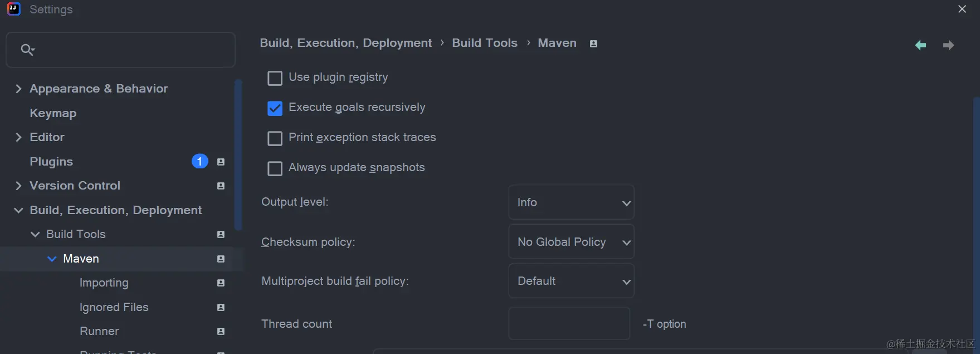Select Keymap in the settings tree
980x354 pixels.
tap(53, 113)
